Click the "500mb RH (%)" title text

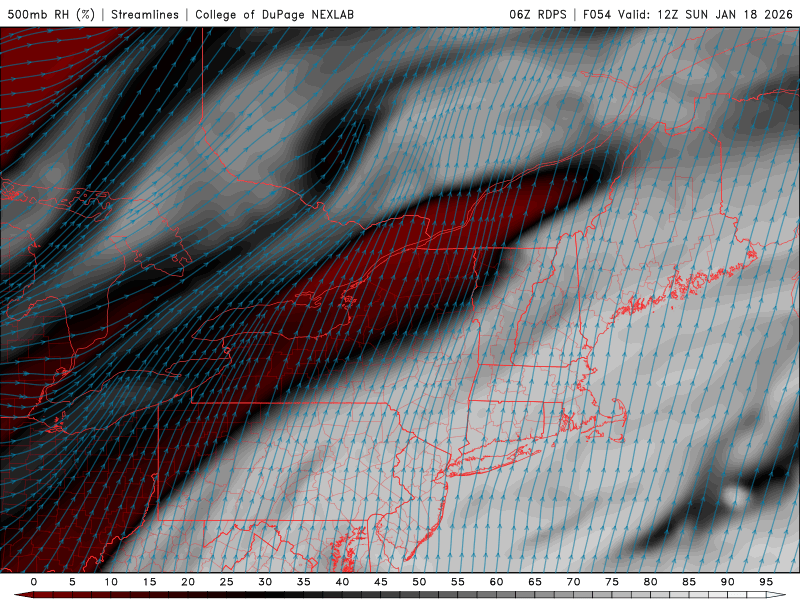[x=51, y=15]
